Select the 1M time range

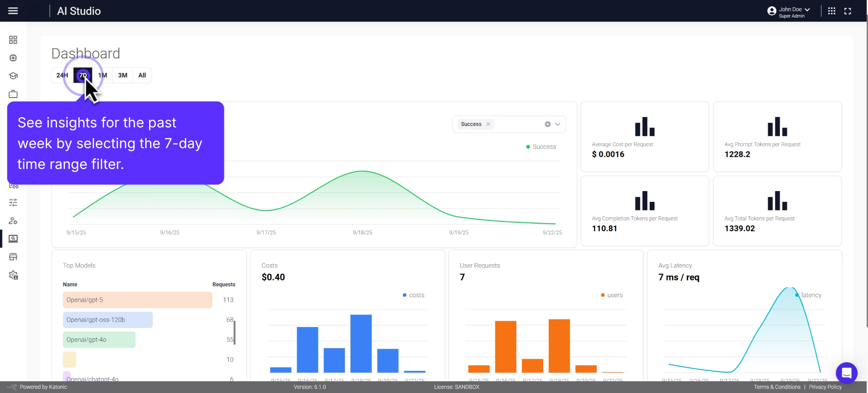click(103, 75)
